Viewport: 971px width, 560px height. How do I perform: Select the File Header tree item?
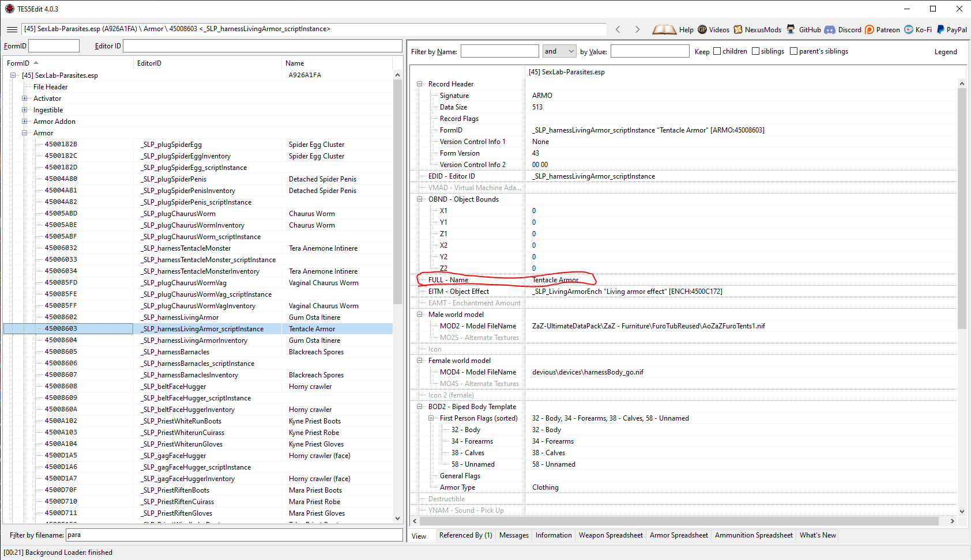pos(50,87)
